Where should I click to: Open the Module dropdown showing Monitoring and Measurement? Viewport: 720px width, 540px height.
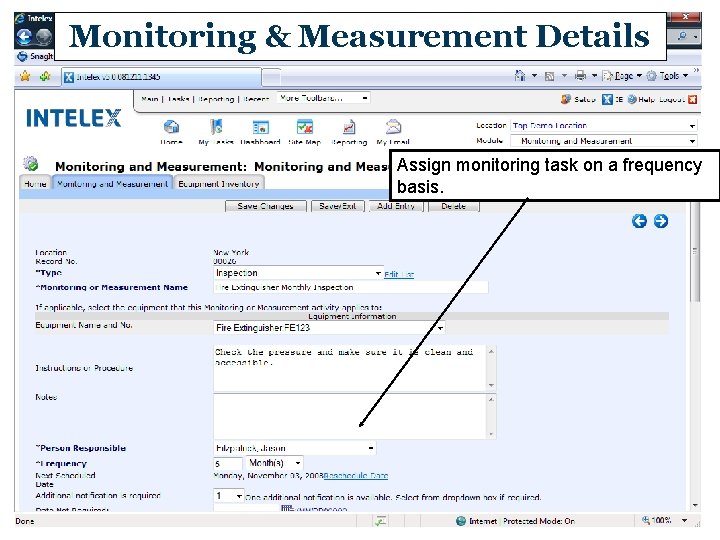[604, 141]
